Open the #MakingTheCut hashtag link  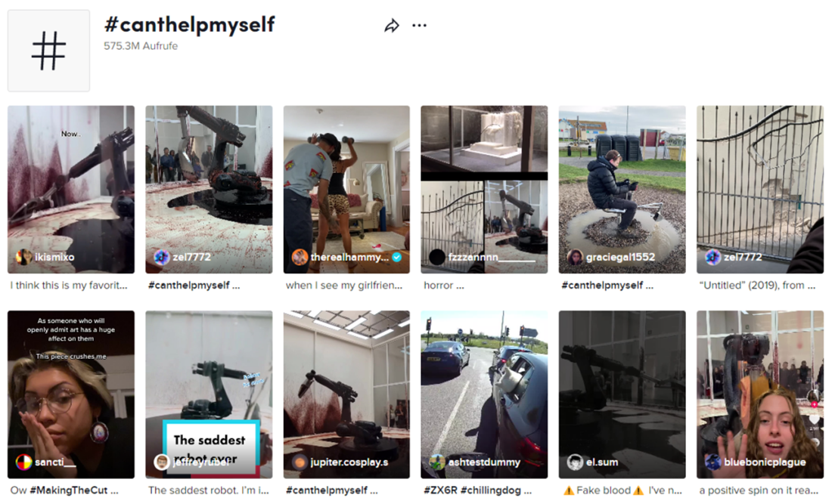point(68,490)
